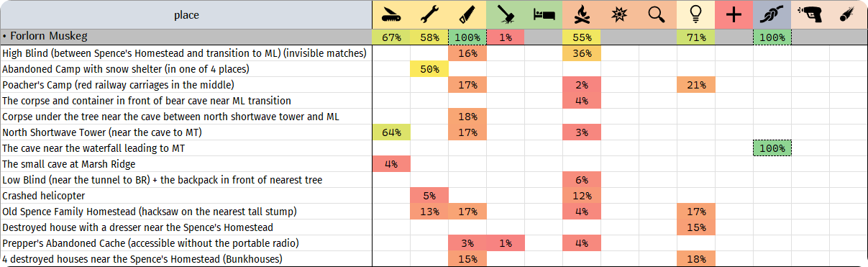The width and height of the screenshot is (868, 267).
Task: Collapse the Forlorn Muskeg region row
Action: coord(4,37)
